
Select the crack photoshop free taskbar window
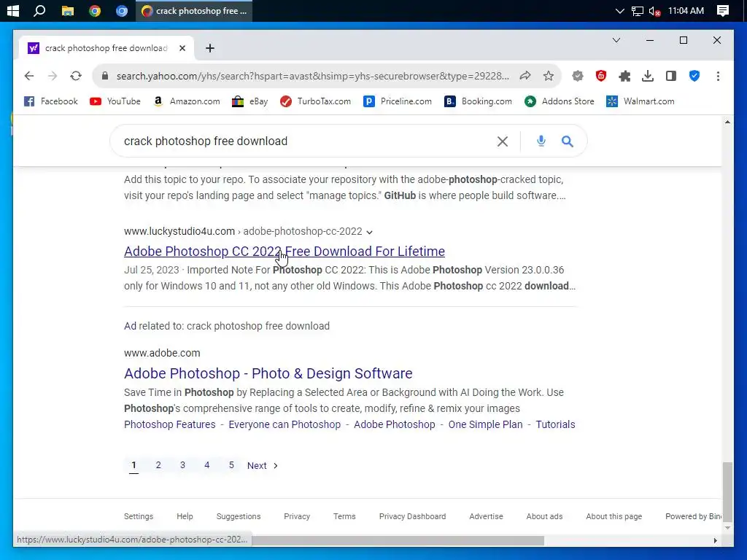194,10
